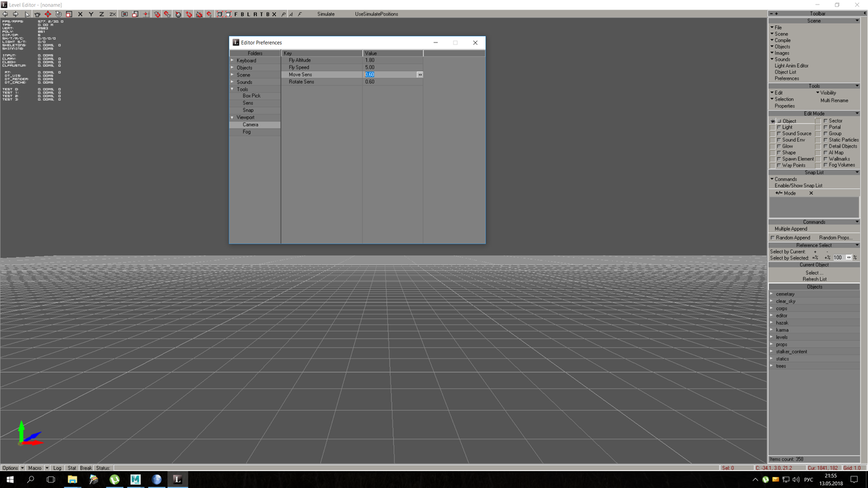The image size is (868, 488).
Task: Select the Rotate tool icon
Action: [x=58, y=14]
